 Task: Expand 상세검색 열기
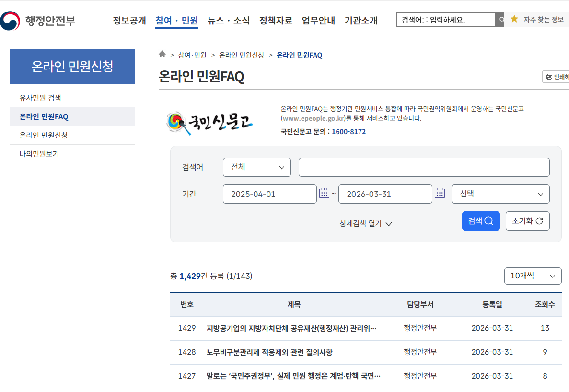pos(365,223)
